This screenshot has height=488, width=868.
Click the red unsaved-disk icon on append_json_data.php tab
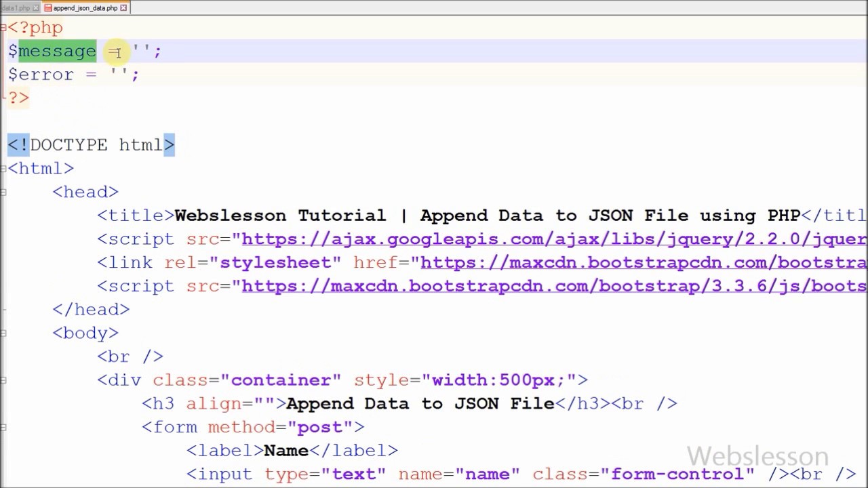[x=48, y=8]
